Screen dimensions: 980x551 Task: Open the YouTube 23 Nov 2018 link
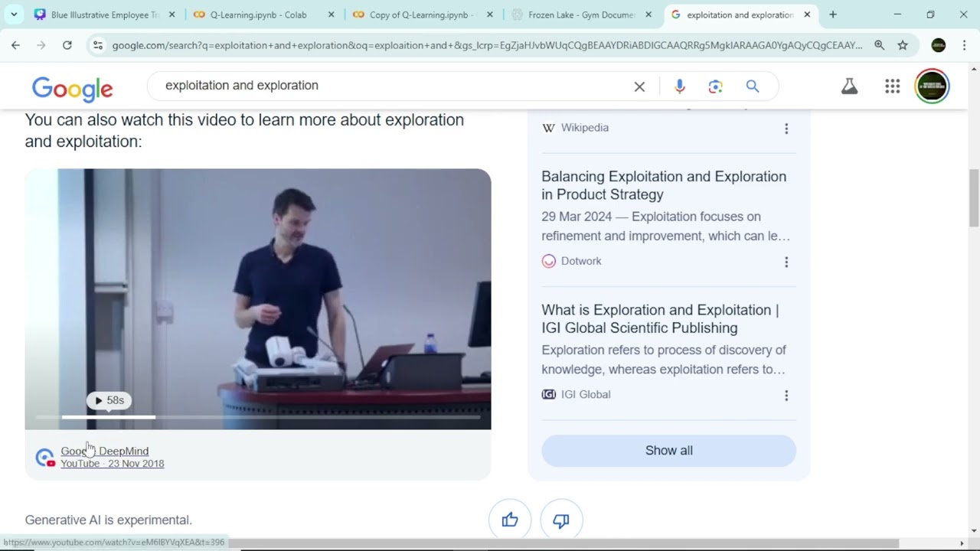point(113,463)
